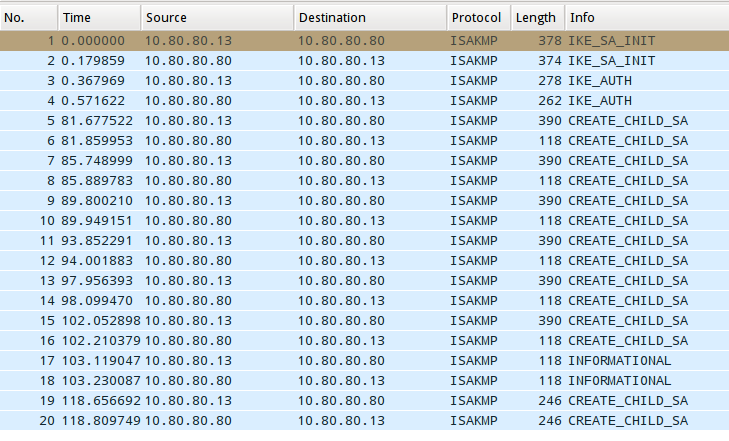Screen dimensions: 729x441
Task: Click destination 10.80.80.13 in packet 8
Action: 341,181
